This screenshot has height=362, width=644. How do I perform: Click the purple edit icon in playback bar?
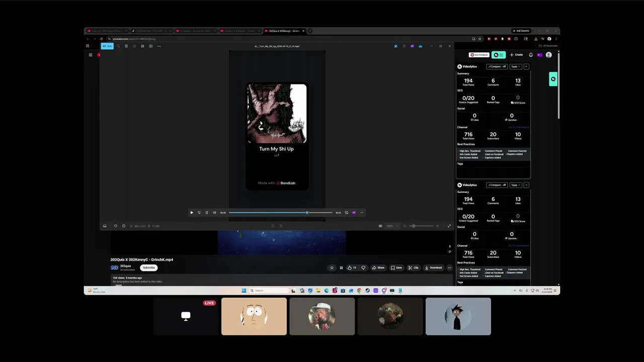point(354,213)
